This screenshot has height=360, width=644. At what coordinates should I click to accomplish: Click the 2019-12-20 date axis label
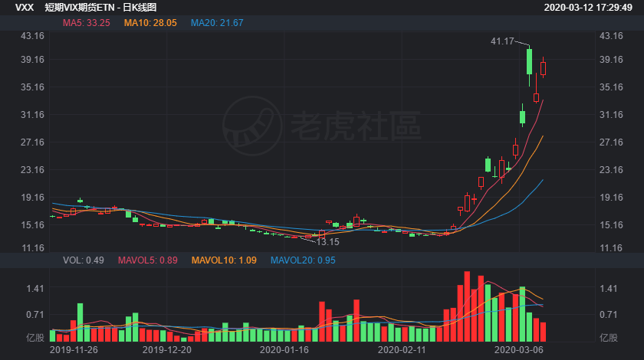pos(167,350)
